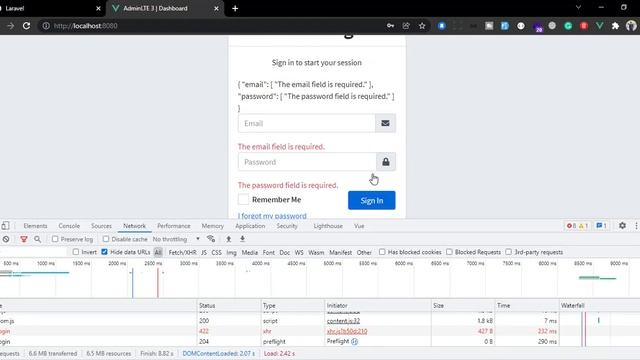Select the failed 422 login request row
Screen dimensions: 640x360
click(320, 331)
